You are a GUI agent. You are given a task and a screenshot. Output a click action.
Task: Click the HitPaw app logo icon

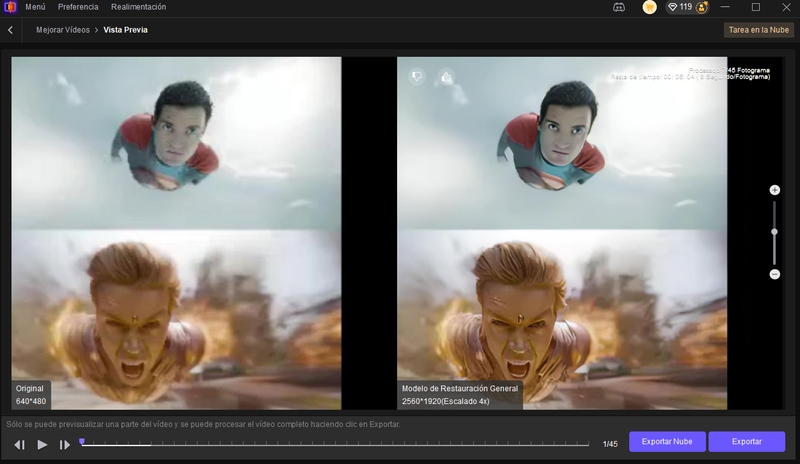pos(10,7)
